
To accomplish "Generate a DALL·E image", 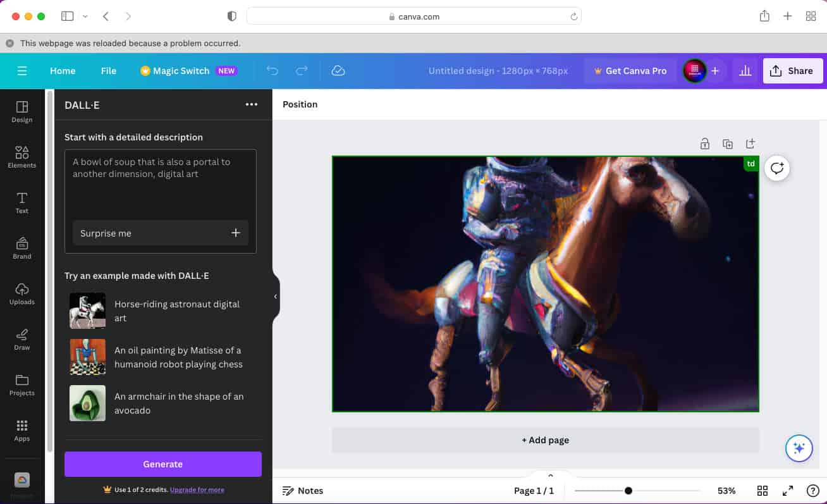I will coord(162,464).
